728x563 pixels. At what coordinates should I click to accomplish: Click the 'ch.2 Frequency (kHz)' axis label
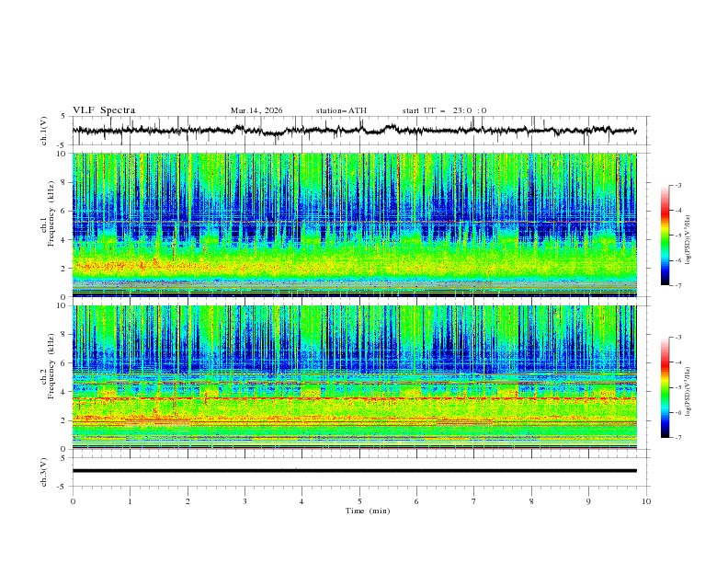pos(48,366)
